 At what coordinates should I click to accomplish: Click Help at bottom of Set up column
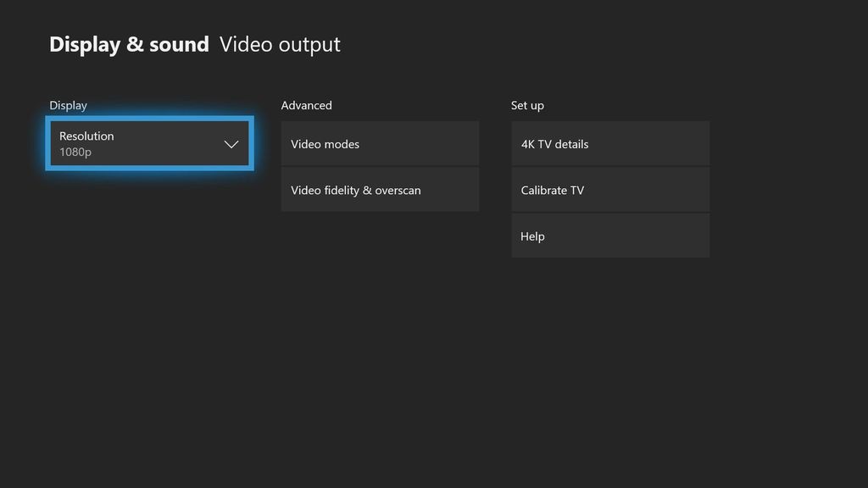tap(610, 236)
